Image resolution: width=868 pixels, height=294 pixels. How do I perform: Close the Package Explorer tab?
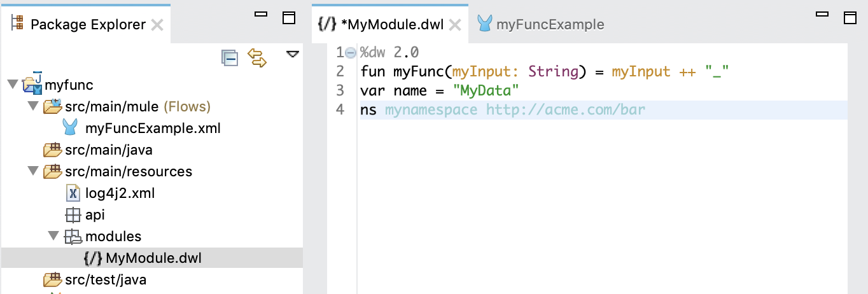click(158, 25)
